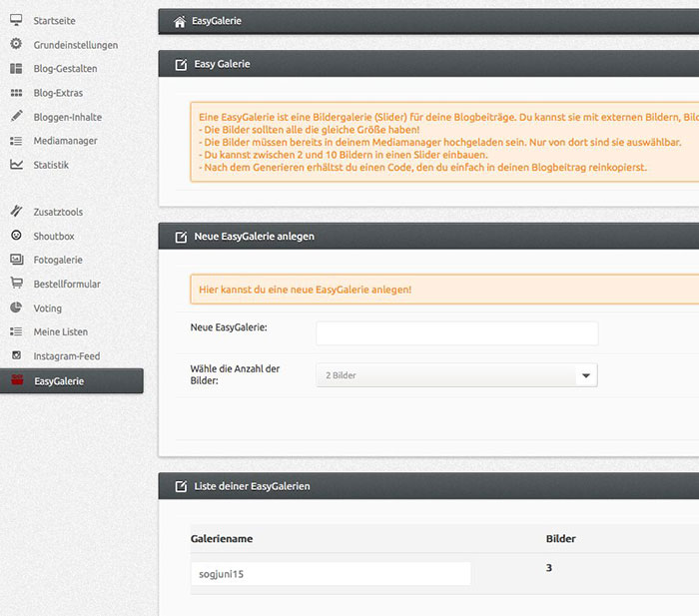Open the Fotogalerie tool
Viewport: 699px width, 616px height.
58,260
